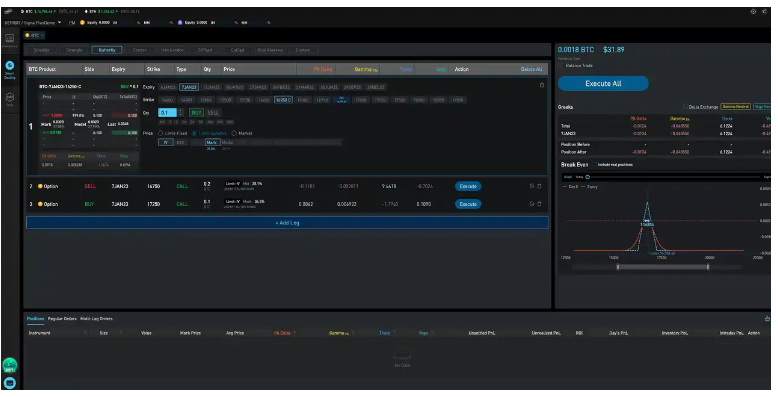Click the chart range bar right handle
The width and height of the screenshot is (778, 397).
(708, 267)
